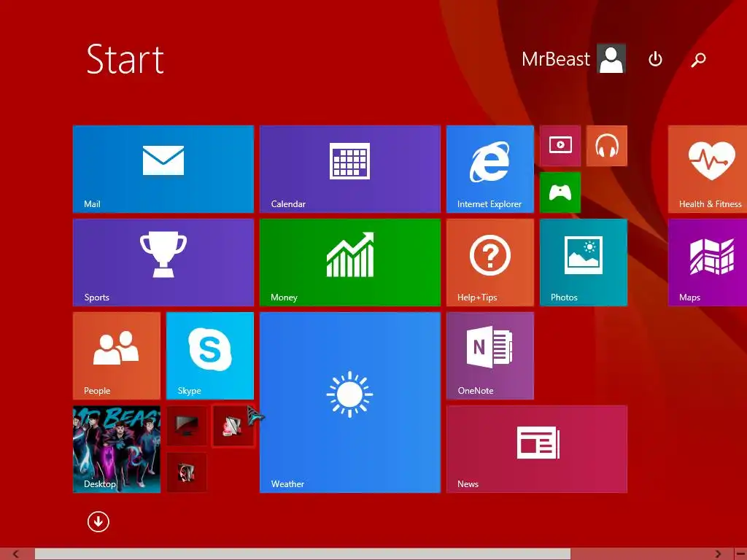Open the Mail tile
This screenshot has width=747, height=560.
click(163, 169)
